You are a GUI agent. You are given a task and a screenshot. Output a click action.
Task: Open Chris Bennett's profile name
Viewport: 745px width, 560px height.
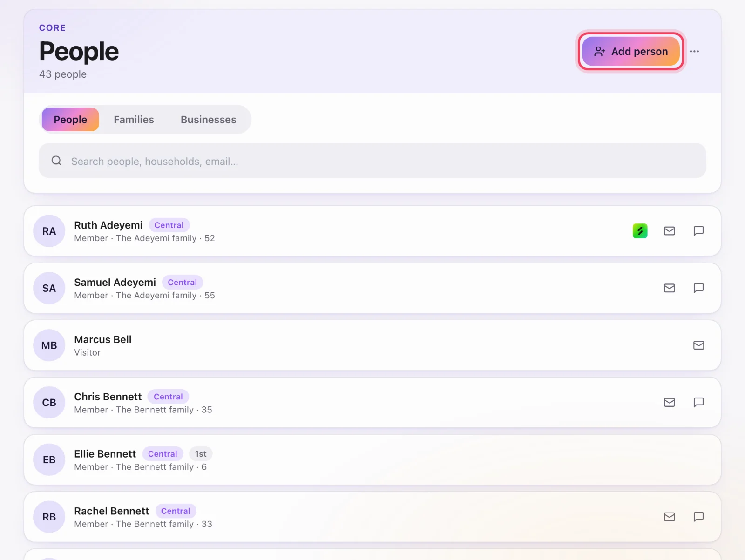108,397
